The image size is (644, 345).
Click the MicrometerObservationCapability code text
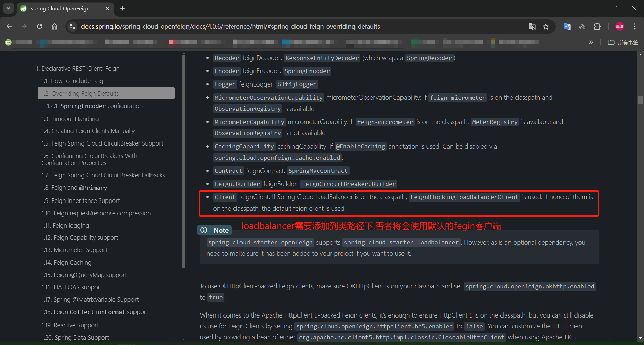pos(268,98)
